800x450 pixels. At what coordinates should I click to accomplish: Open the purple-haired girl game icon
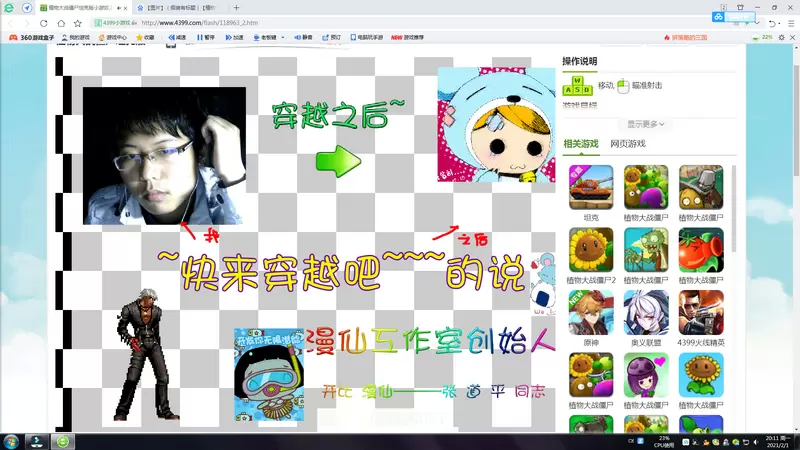pos(646,375)
